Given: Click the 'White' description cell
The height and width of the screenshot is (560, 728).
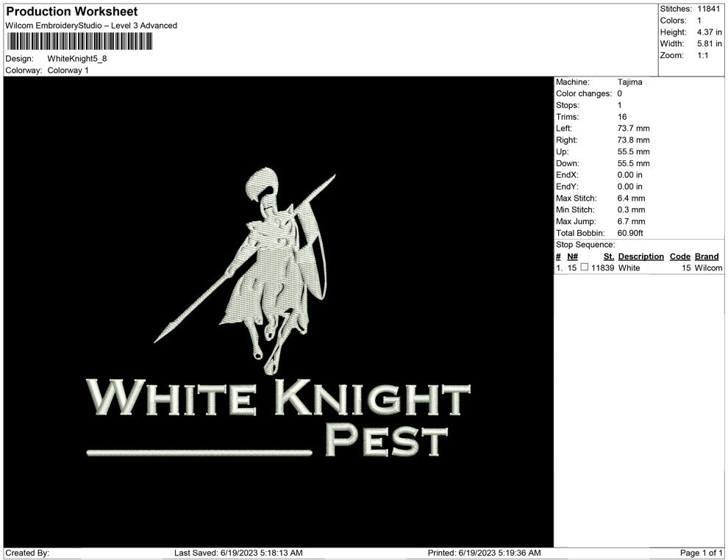Looking at the screenshot, I should [x=629, y=268].
